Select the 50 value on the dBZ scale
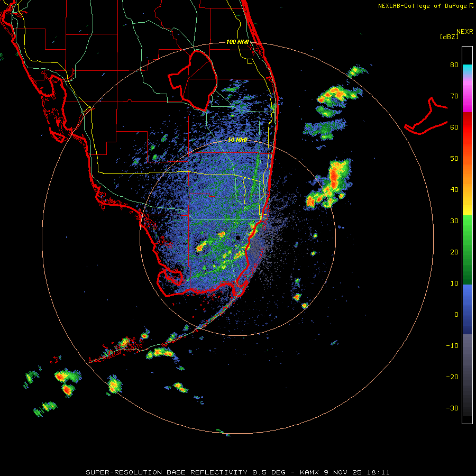This screenshot has width=476, height=476. click(454, 159)
